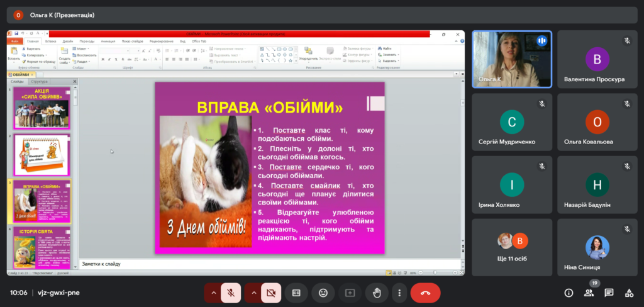Open the activities panel icon
This screenshot has height=307, width=644.
[628, 293]
